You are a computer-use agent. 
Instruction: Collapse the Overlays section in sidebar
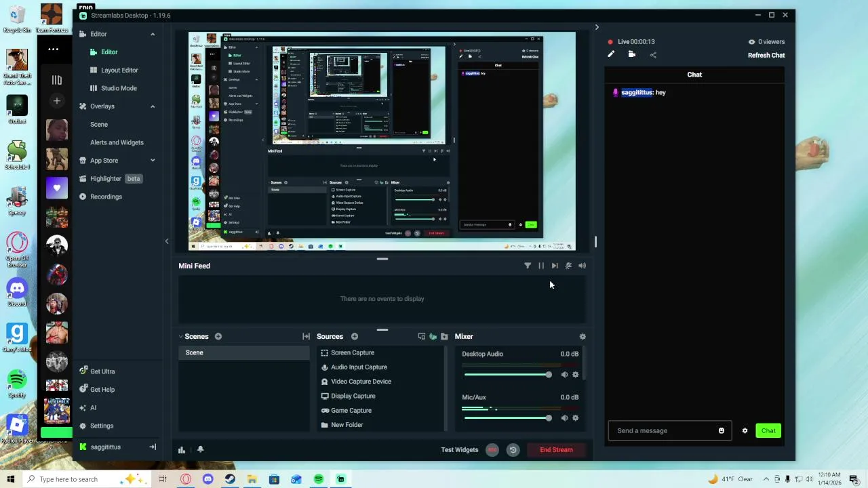point(153,106)
